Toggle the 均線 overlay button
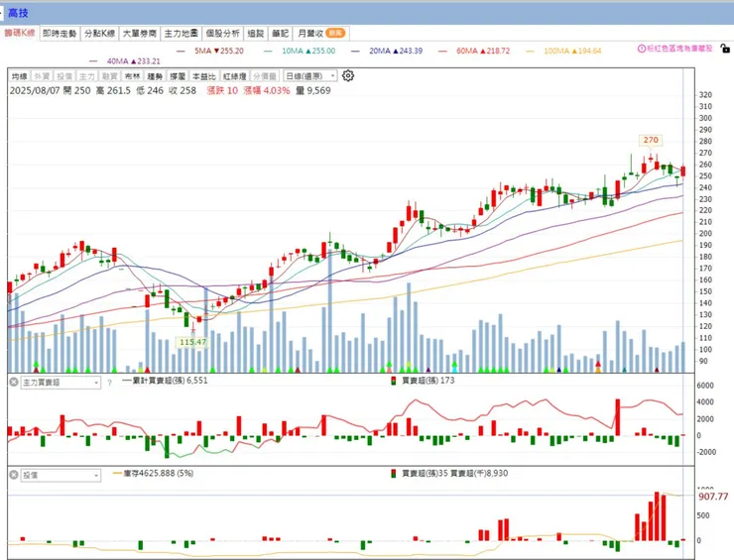 click(20, 76)
